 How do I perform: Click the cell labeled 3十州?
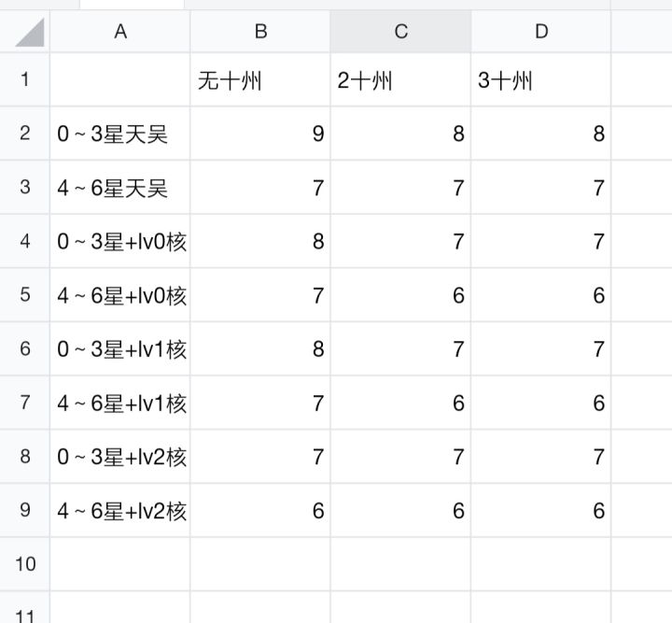pyautogui.click(x=541, y=80)
